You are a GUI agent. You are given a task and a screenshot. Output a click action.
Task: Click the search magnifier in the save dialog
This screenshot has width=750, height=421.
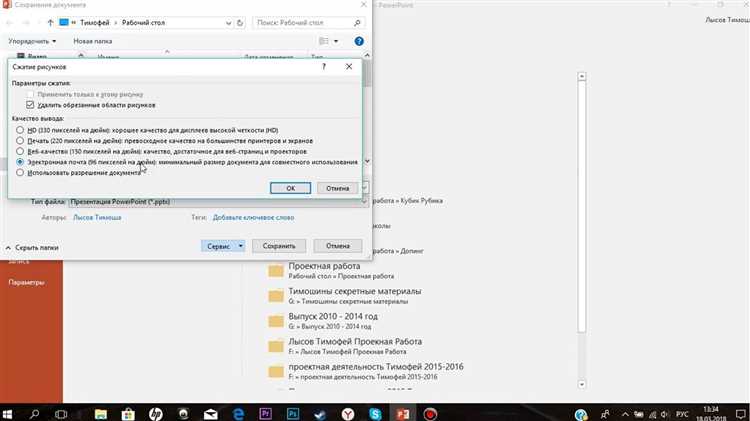coord(357,22)
